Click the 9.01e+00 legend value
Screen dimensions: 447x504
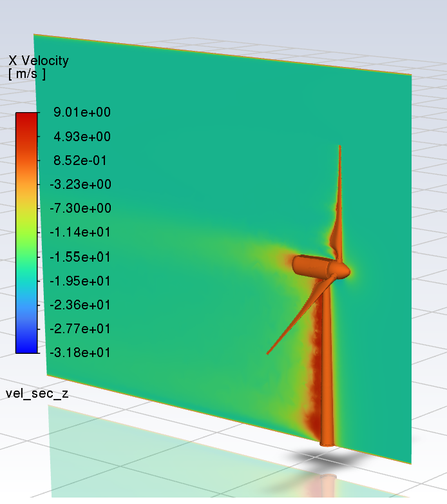coord(82,112)
